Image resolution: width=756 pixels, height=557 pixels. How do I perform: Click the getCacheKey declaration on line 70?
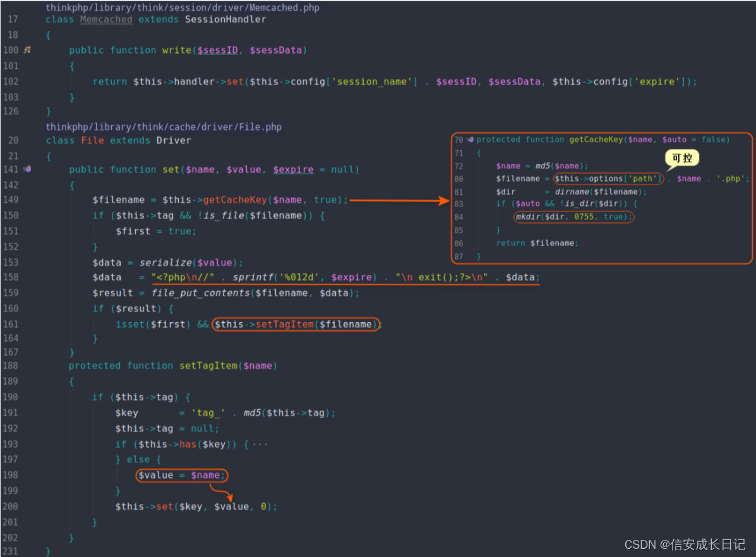(x=596, y=140)
